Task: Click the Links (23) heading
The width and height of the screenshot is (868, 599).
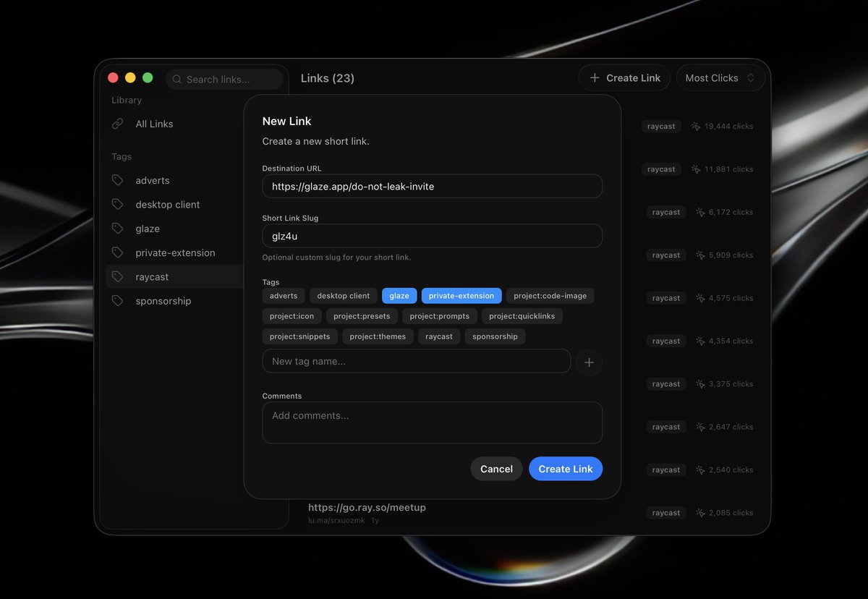Action: [x=328, y=78]
